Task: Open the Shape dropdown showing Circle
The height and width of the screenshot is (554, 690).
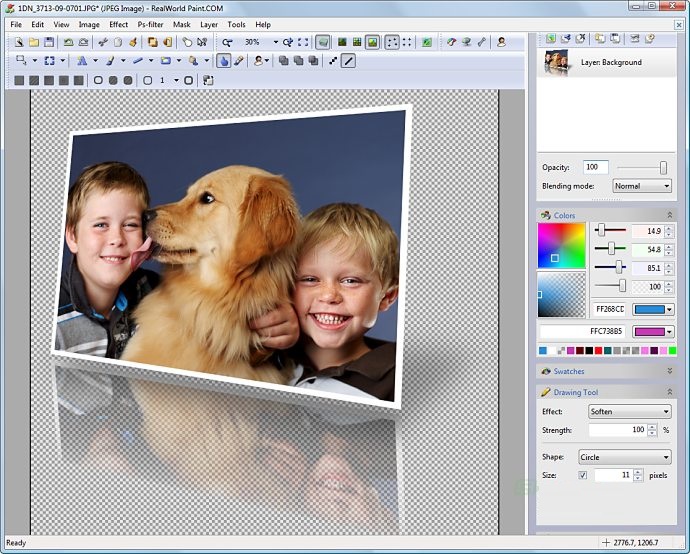Action: (x=625, y=457)
